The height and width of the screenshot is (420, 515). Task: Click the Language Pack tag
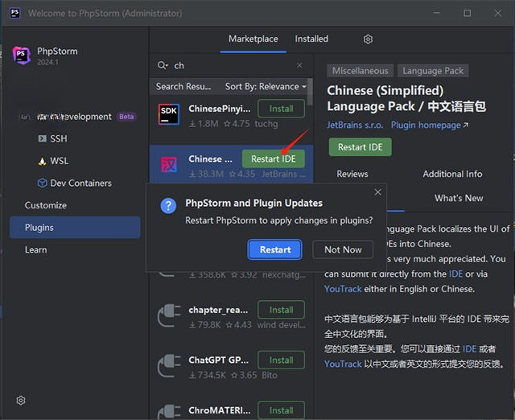(x=433, y=71)
